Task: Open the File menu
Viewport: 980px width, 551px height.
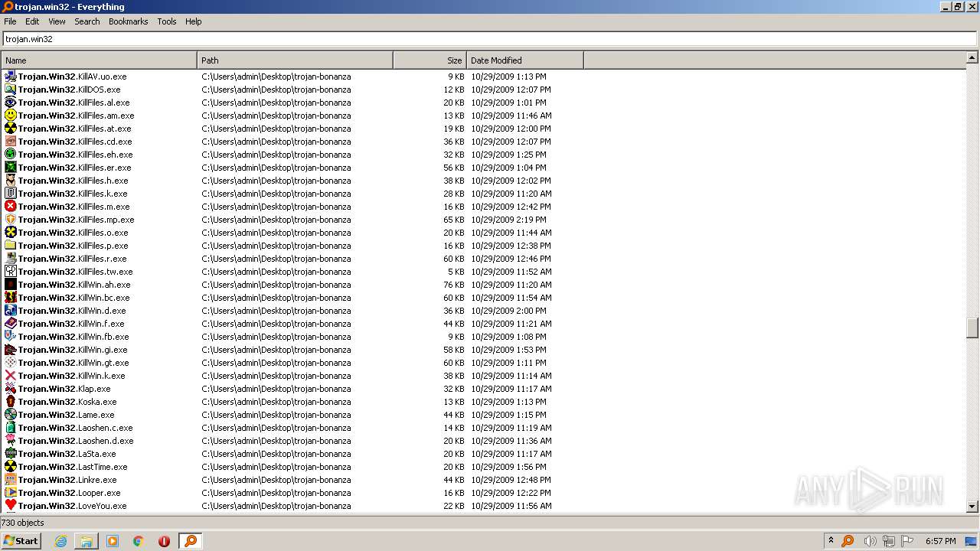Action: coord(10,21)
